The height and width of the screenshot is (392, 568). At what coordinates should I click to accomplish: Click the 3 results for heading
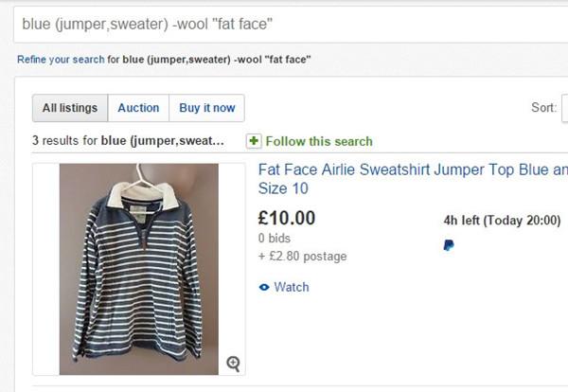coord(129,141)
